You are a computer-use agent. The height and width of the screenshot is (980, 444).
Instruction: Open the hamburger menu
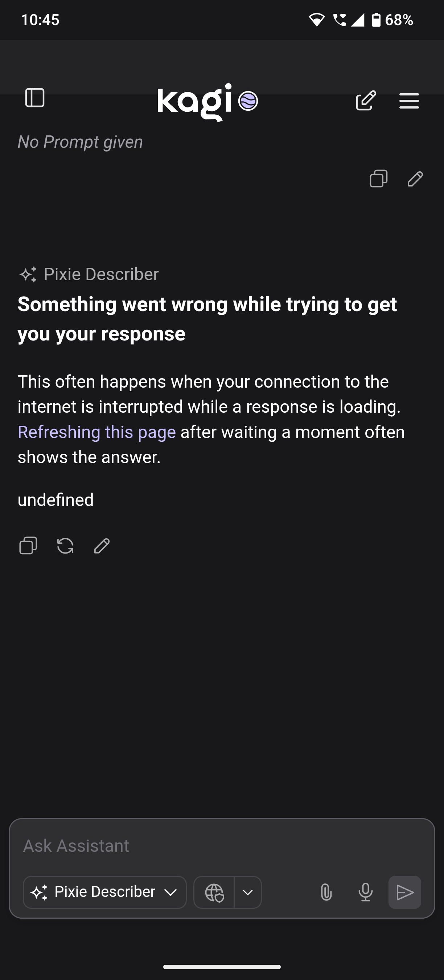click(x=409, y=101)
